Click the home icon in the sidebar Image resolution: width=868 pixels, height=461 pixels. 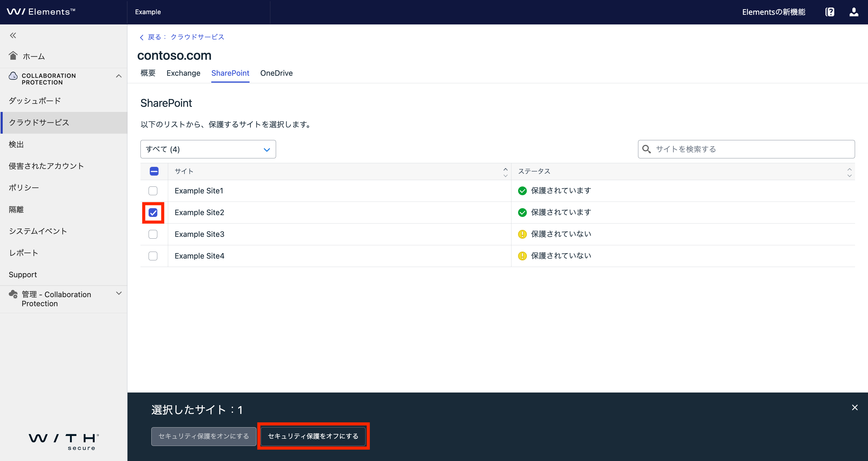point(13,55)
